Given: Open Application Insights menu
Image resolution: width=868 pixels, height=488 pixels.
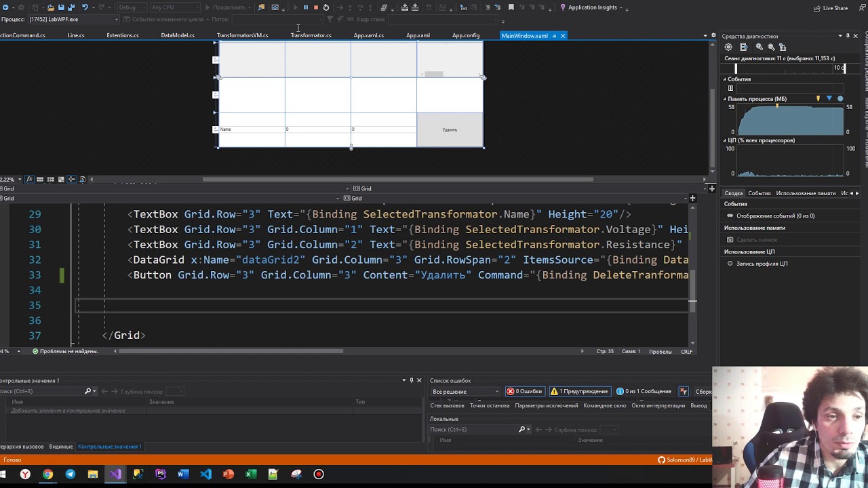Looking at the screenshot, I should (593, 7).
